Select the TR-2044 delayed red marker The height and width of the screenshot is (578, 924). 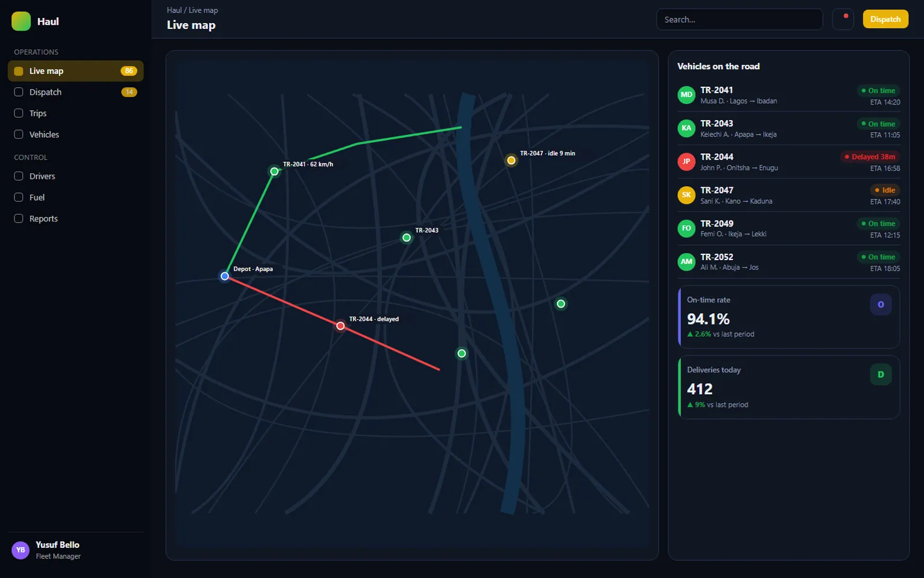click(x=341, y=326)
